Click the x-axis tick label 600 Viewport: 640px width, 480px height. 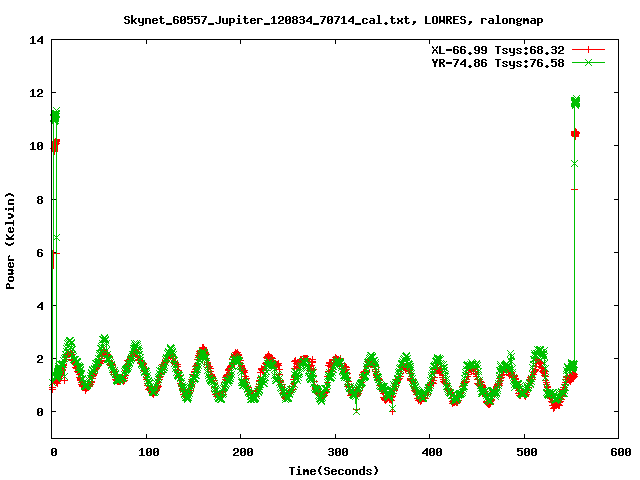(x=620, y=452)
